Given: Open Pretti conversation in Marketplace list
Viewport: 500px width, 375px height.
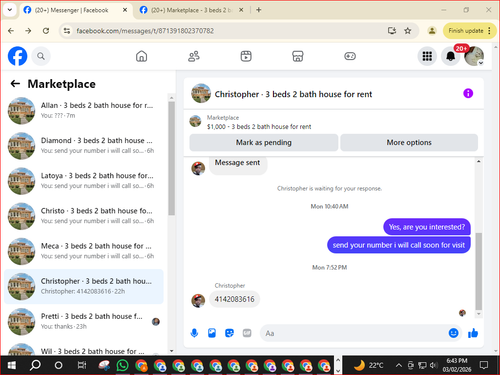Looking at the screenshot, I should [84, 321].
